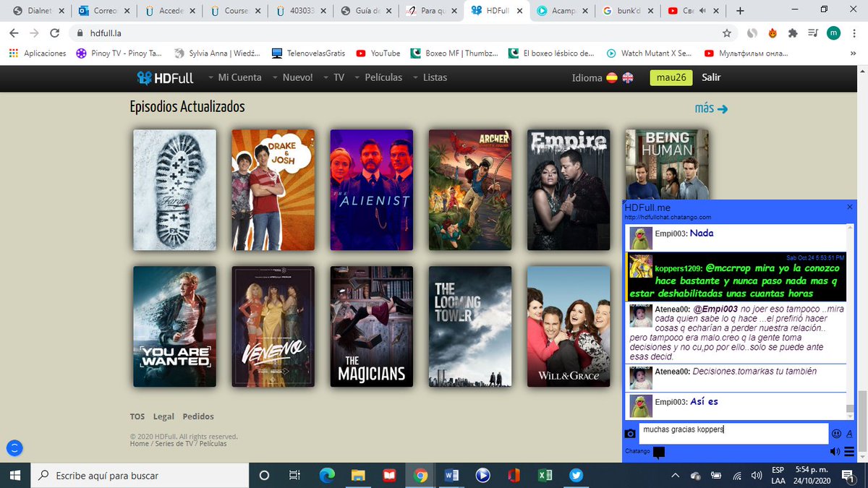The height and width of the screenshot is (488, 868).
Task: Open the Legal footer link
Action: pos(163,416)
